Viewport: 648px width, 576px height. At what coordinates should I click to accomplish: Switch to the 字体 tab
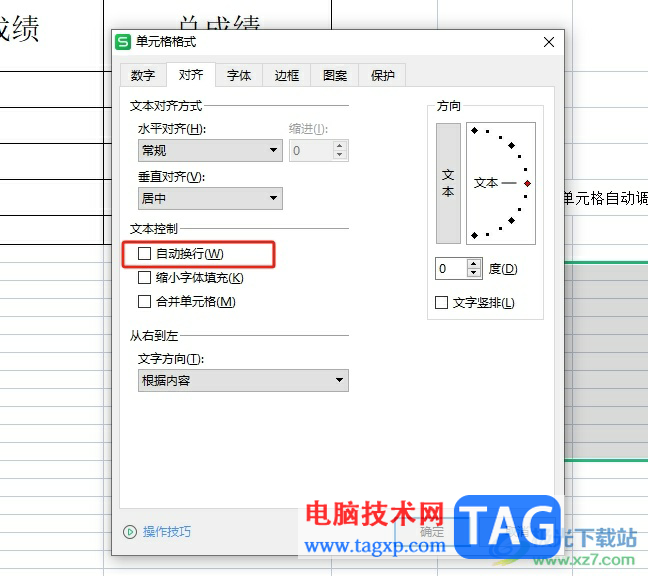(x=239, y=75)
